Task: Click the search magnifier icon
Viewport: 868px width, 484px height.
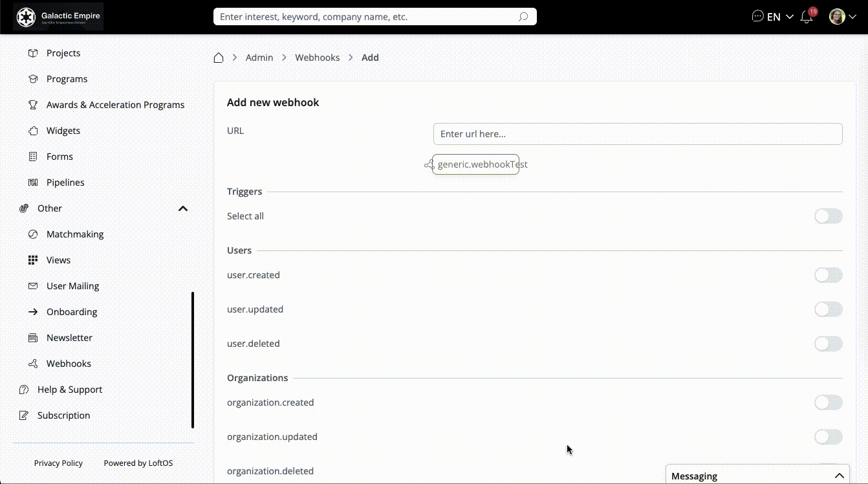Action: tap(523, 17)
